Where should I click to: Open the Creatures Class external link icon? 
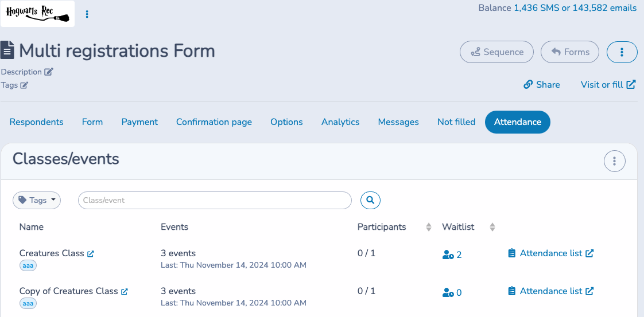pos(91,254)
